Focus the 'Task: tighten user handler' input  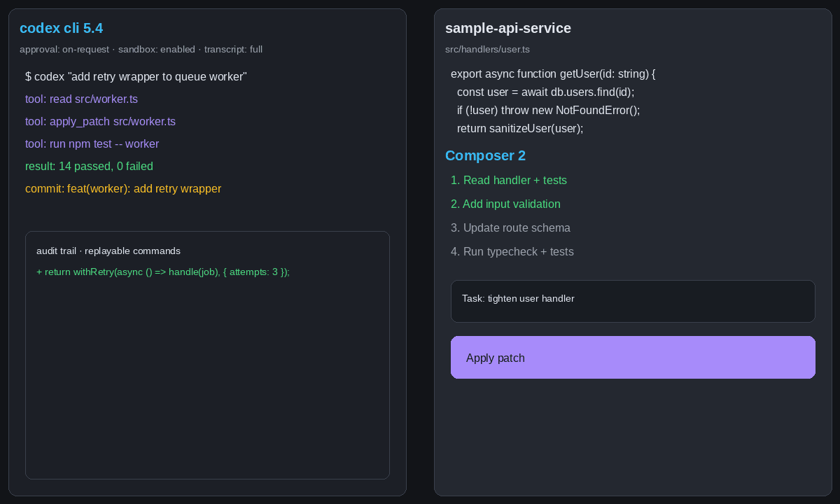[633, 301]
